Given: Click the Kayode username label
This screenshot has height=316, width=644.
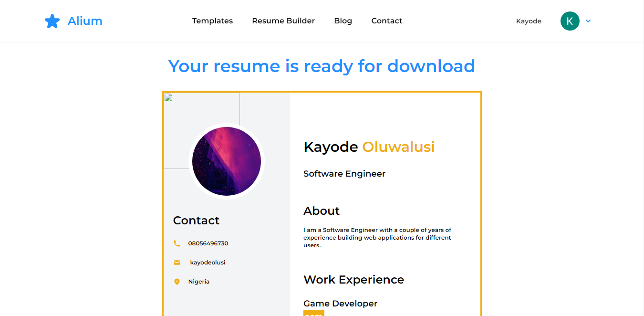Looking at the screenshot, I should (x=529, y=21).
